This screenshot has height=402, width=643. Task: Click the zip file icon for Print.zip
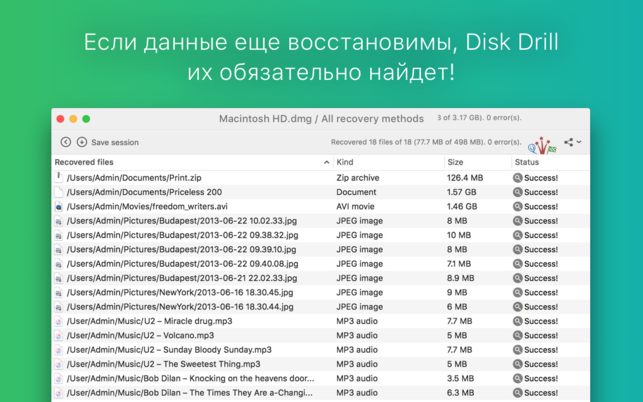pyautogui.click(x=59, y=178)
